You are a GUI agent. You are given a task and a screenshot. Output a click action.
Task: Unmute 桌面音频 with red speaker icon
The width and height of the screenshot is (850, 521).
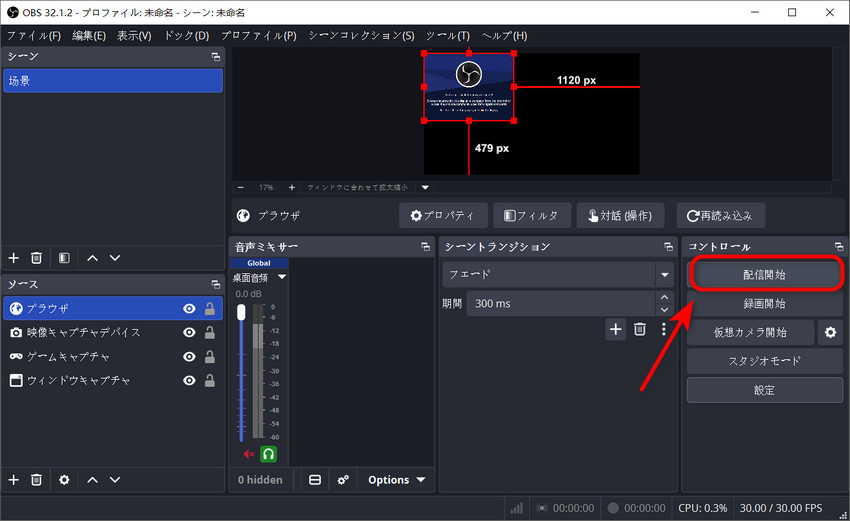coord(249,454)
